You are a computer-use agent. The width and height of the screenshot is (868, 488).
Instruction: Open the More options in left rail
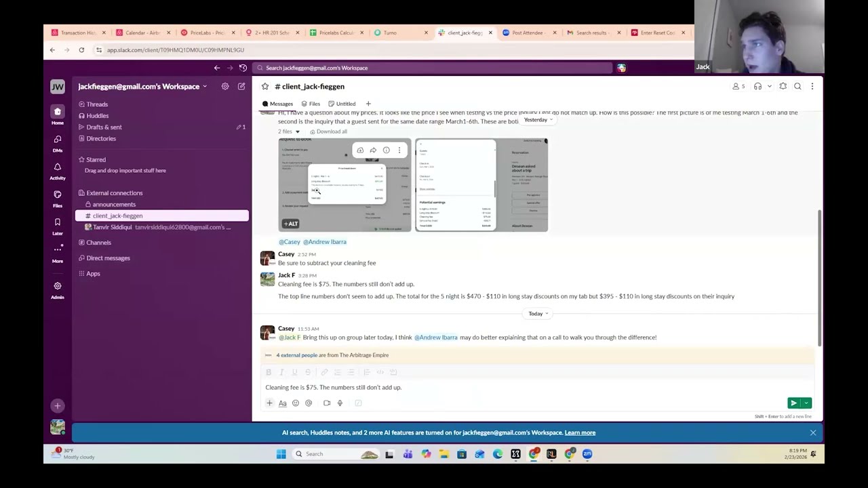click(x=58, y=252)
